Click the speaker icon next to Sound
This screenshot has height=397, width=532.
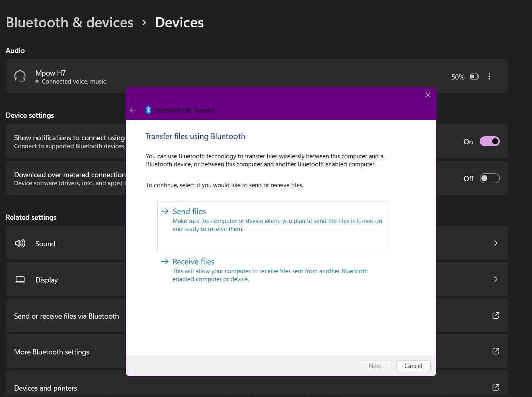(20, 244)
